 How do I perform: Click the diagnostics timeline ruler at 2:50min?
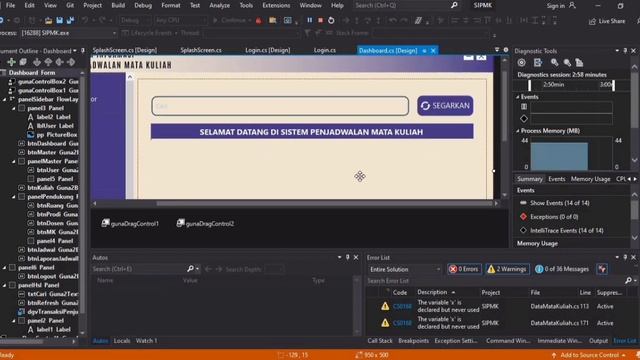coord(553,84)
